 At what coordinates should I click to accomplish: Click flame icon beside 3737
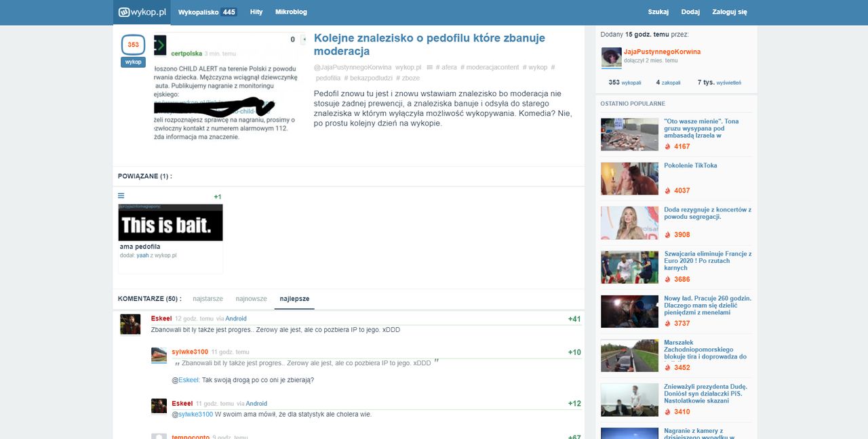[667, 323]
